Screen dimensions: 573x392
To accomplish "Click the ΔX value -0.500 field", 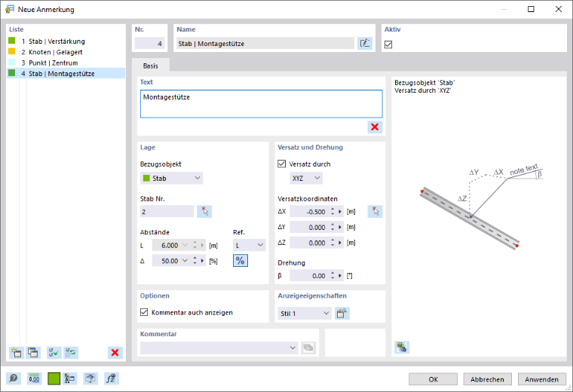I will point(310,212).
